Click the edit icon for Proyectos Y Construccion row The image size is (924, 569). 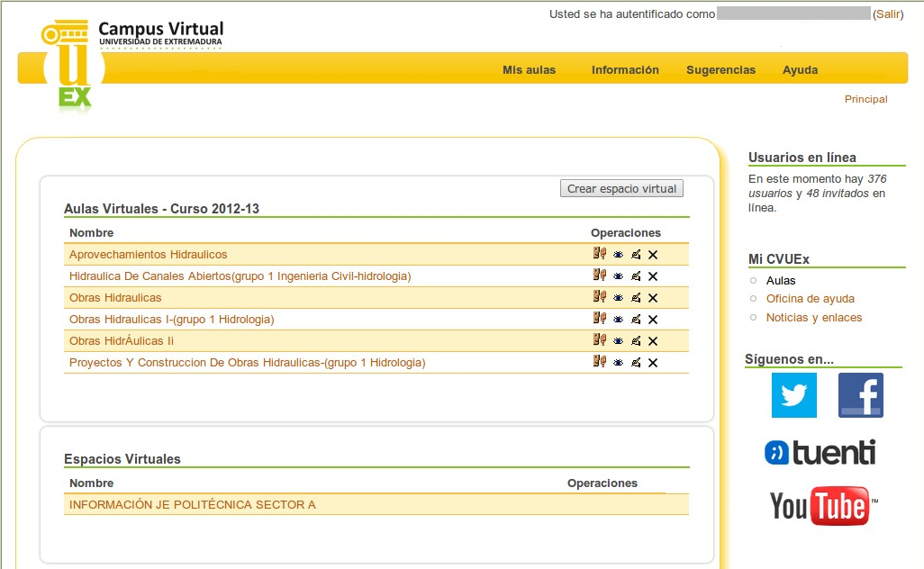point(636,363)
